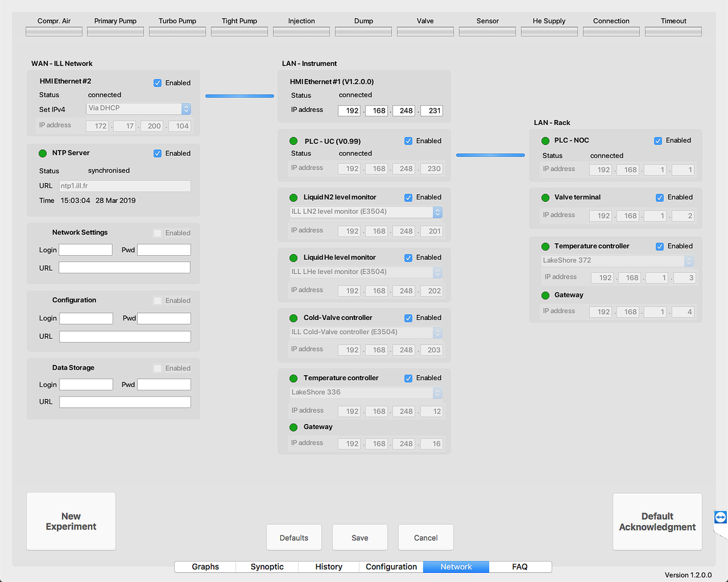This screenshot has height=582, width=728.
Task: Toggle the Valve terminal Enabled checkbox
Action: click(x=660, y=198)
